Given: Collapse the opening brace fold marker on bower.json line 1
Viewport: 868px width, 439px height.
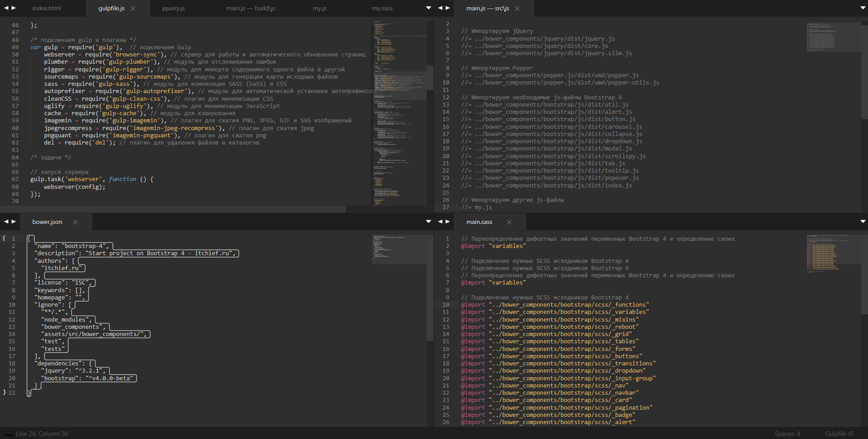Looking at the screenshot, I should click(4, 238).
